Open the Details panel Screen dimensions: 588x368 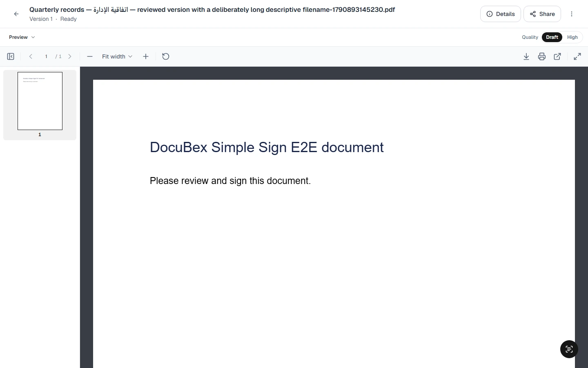[x=501, y=14]
